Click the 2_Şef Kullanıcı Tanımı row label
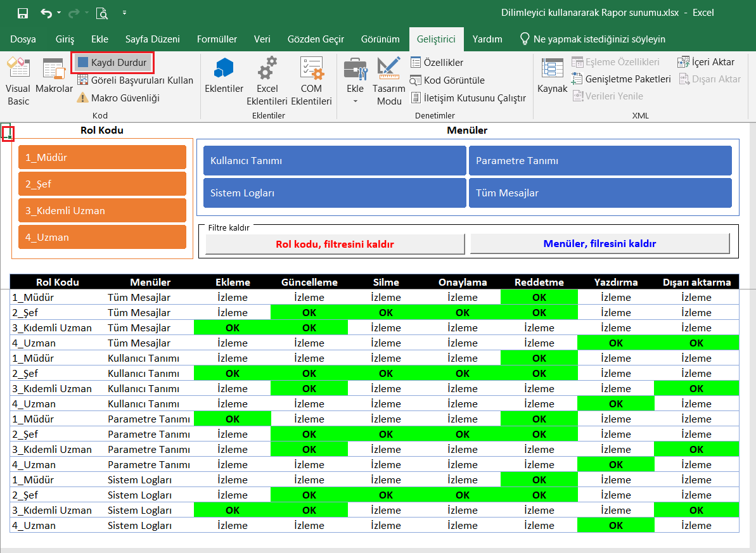756x553 pixels. [x=25, y=374]
